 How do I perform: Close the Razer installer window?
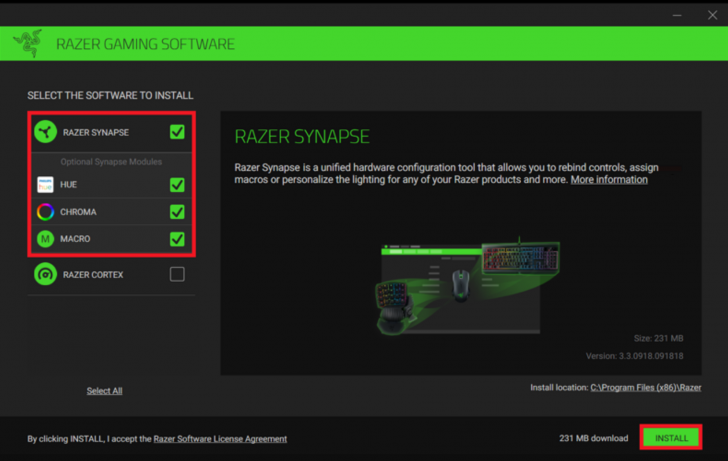coord(712,15)
